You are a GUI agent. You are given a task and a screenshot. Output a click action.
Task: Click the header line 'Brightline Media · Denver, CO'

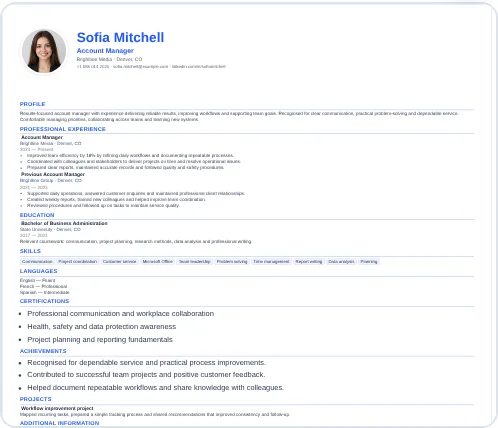pyautogui.click(x=109, y=59)
